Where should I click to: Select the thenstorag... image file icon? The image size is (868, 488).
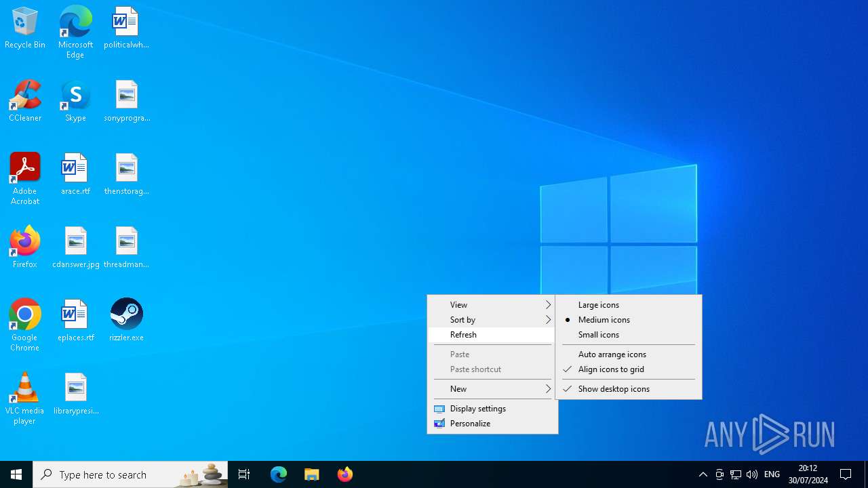[x=126, y=175]
